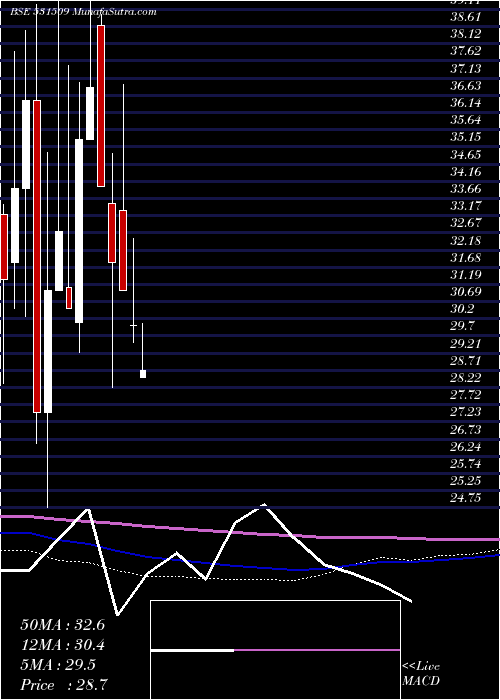The image size is (500, 700).
Task: Select the 25.25 price axis label
Action: click(466, 481)
